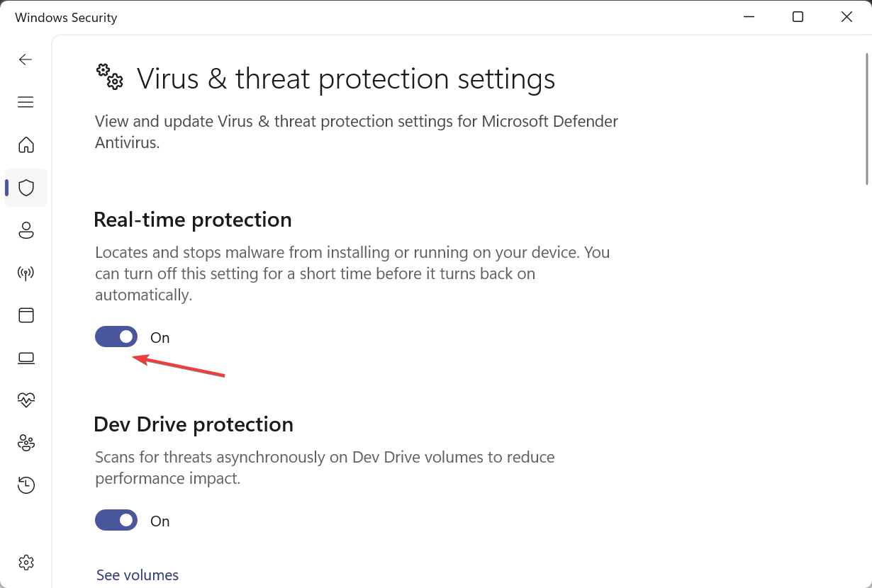This screenshot has width=872, height=588.
Task: Open Device security laptop icon
Action: pos(26,358)
